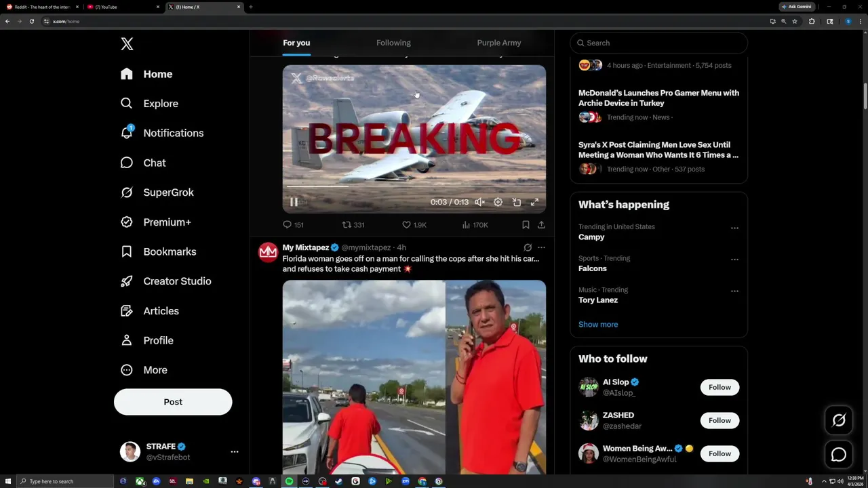Open Windows Start menu
The image size is (868, 488).
pos(8,481)
